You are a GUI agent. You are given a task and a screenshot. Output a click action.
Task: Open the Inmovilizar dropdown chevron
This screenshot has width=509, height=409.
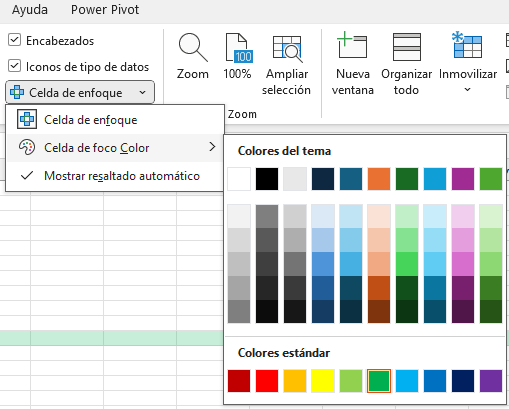pyautogui.click(x=467, y=89)
